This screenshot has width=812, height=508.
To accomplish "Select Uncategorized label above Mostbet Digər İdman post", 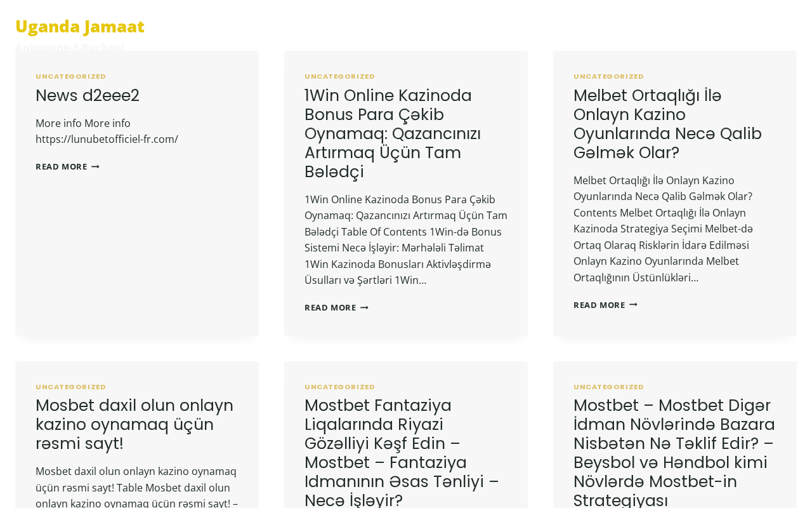I will [x=609, y=387].
